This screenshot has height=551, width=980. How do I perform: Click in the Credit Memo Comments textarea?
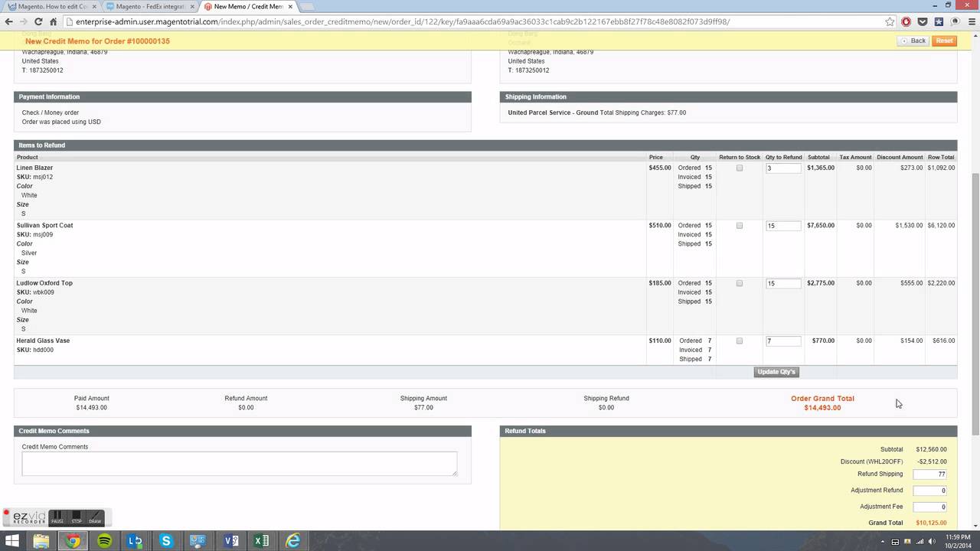pyautogui.click(x=239, y=463)
